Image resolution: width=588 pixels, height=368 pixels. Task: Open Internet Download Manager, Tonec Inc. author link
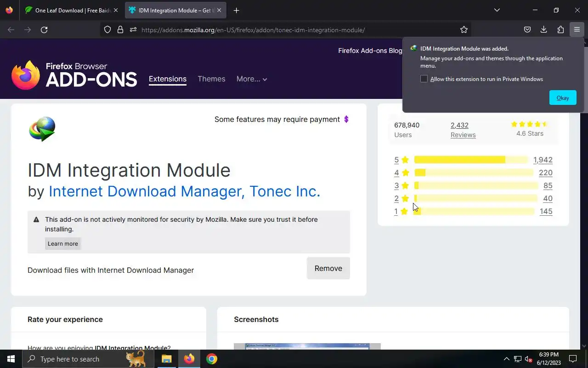point(184,191)
